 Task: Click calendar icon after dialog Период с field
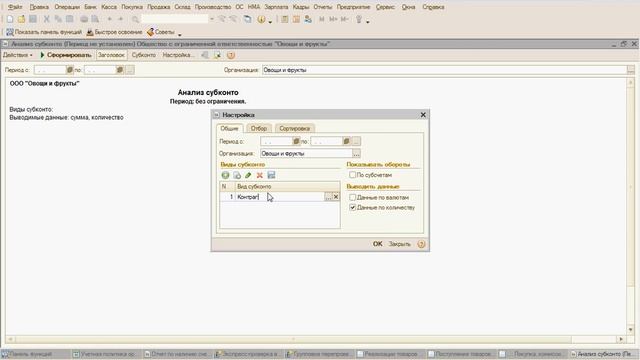coord(296,141)
